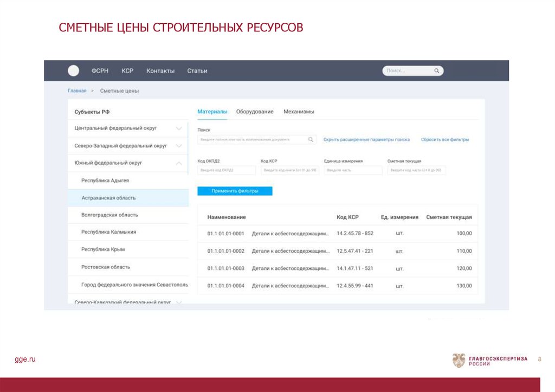Collapse Южный федеральный округ

179,163
